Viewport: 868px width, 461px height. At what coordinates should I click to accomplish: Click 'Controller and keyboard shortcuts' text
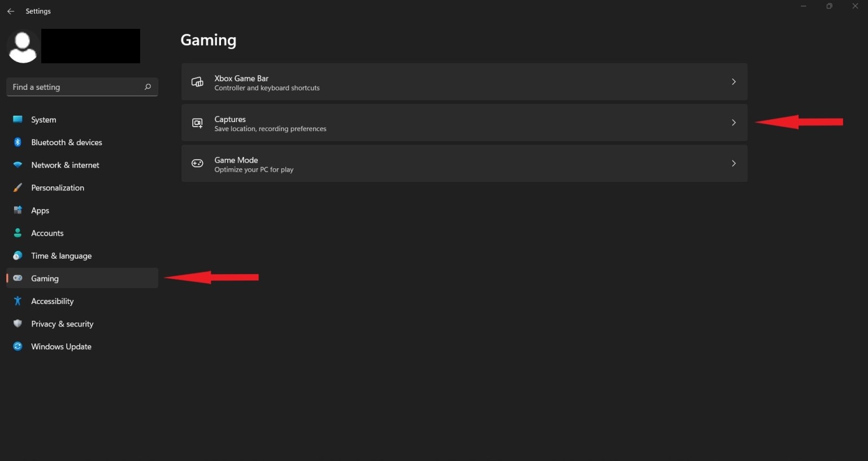[267, 88]
